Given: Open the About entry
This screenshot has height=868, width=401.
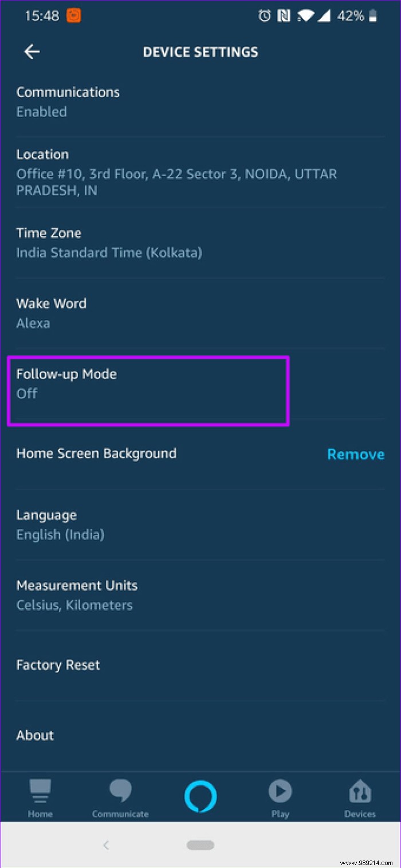Looking at the screenshot, I should pyautogui.click(x=200, y=736).
